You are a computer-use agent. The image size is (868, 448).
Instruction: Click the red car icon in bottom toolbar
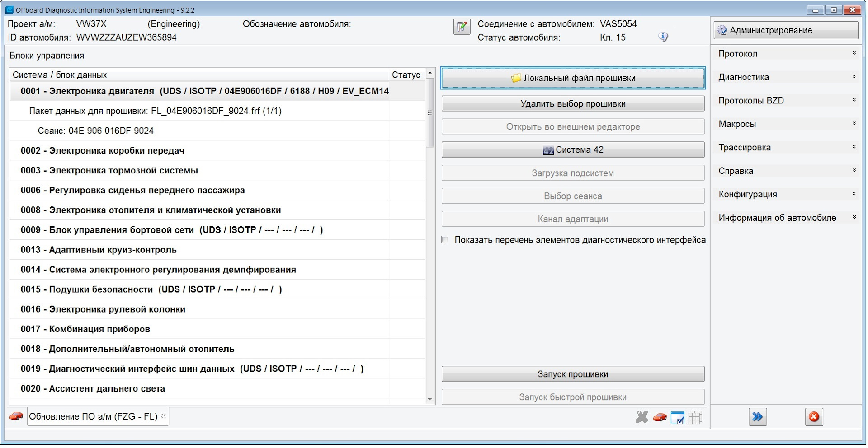660,417
